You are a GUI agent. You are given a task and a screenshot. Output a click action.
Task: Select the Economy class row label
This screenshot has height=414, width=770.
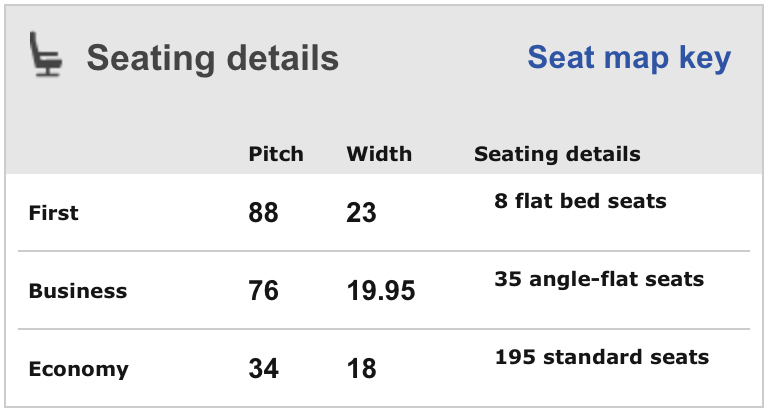click(78, 369)
